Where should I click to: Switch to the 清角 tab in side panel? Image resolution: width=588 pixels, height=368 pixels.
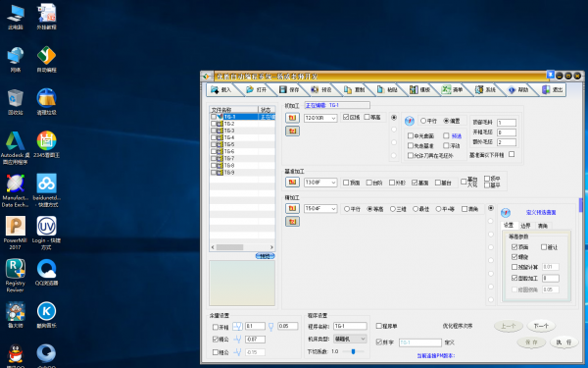(543, 226)
